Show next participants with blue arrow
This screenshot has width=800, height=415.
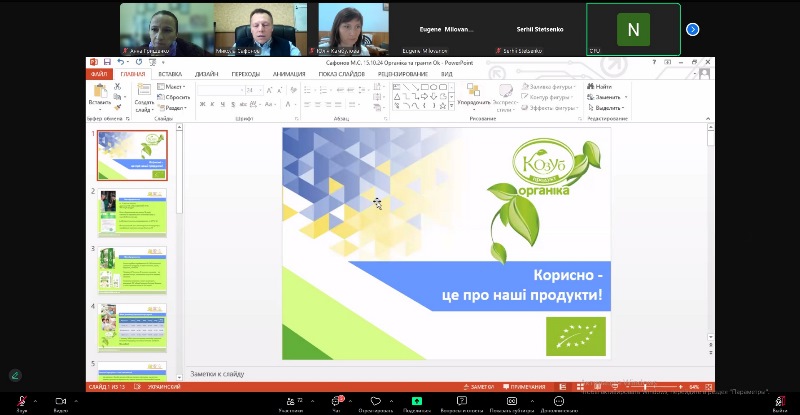(692, 29)
